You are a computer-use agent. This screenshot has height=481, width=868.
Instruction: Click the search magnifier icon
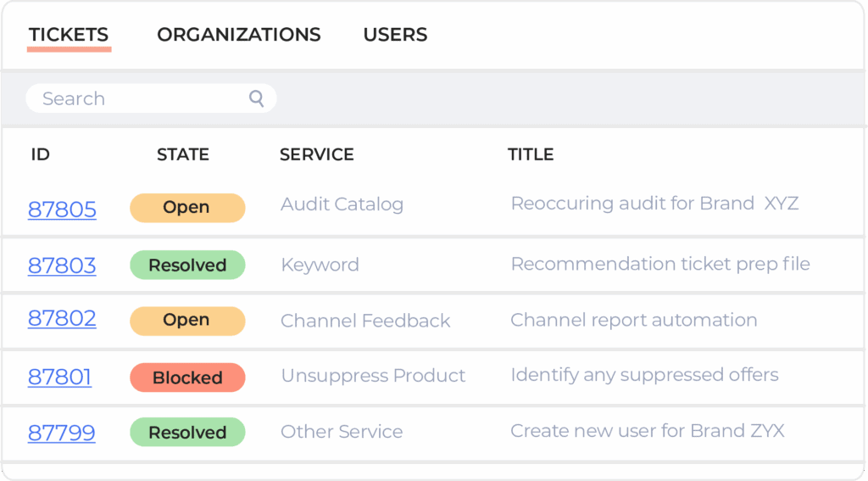coord(256,98)
